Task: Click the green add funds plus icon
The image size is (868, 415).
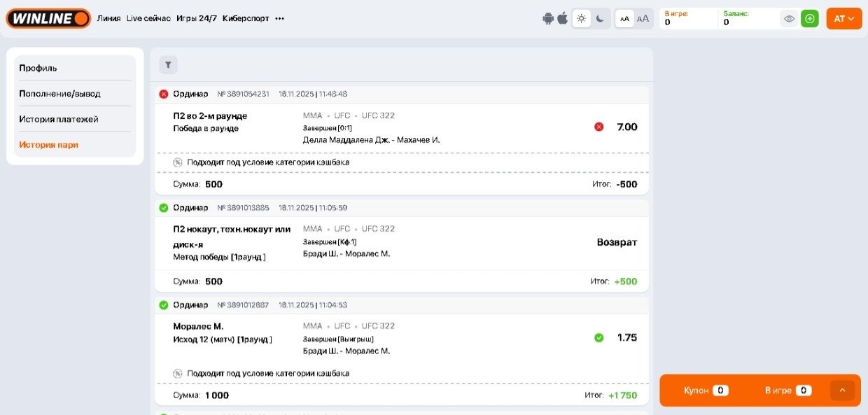Action: [x=810, y=19]
